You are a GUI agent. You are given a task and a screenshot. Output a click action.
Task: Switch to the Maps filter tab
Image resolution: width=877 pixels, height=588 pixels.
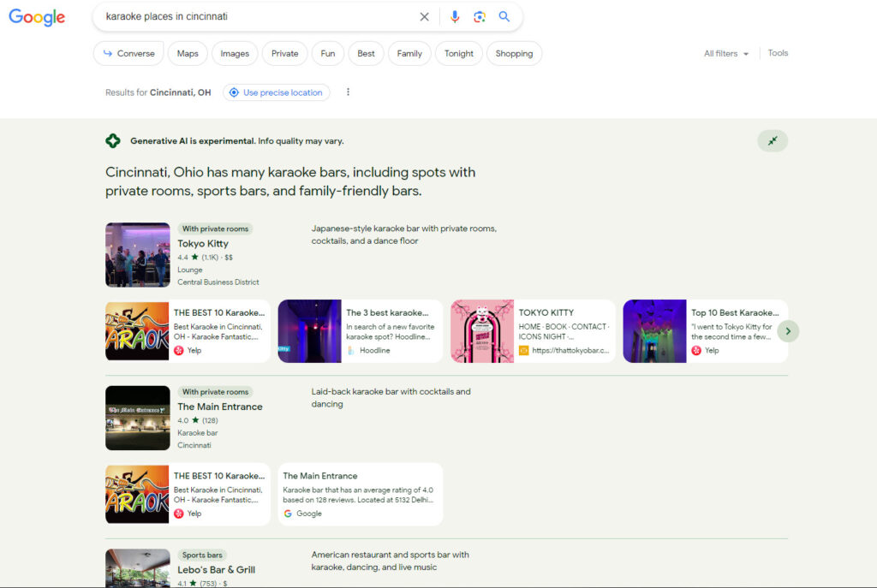188,53
